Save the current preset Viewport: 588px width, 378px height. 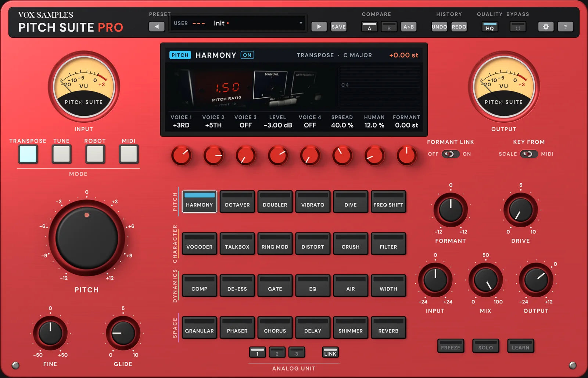[x=338, y=26]
